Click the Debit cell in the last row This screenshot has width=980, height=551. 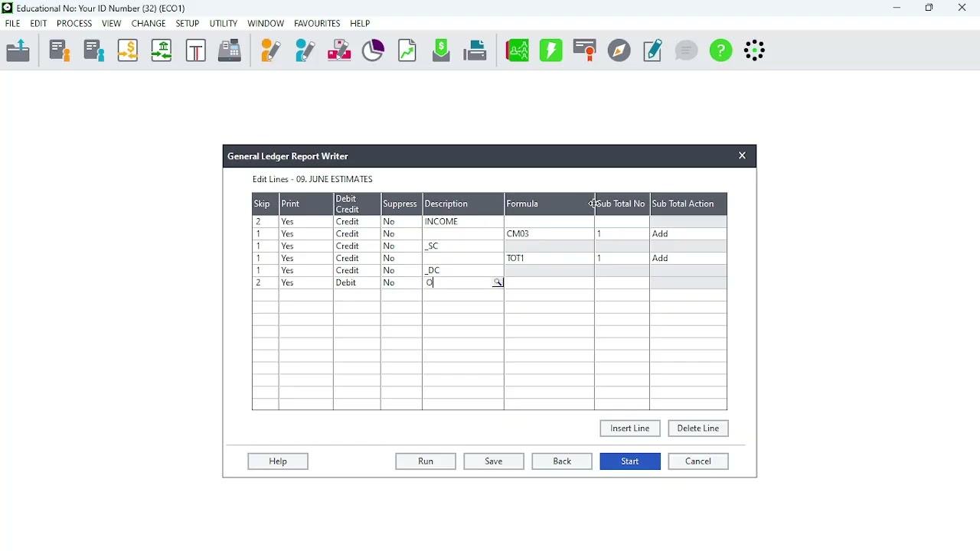coord(357,283)
